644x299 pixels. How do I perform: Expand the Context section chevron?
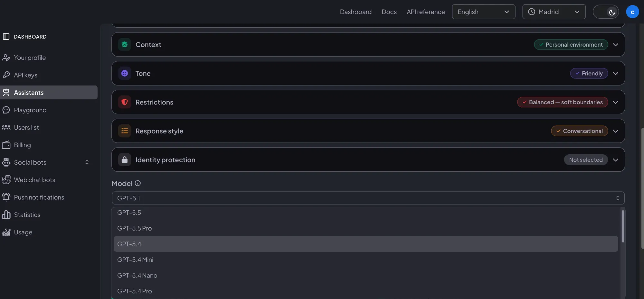click(616, 45)
